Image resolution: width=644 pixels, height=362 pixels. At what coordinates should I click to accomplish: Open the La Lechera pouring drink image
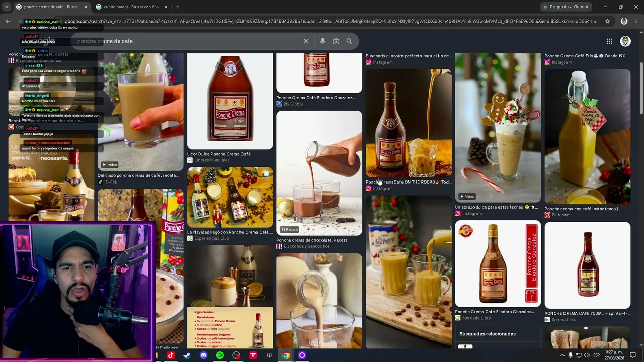coord(409,271)
